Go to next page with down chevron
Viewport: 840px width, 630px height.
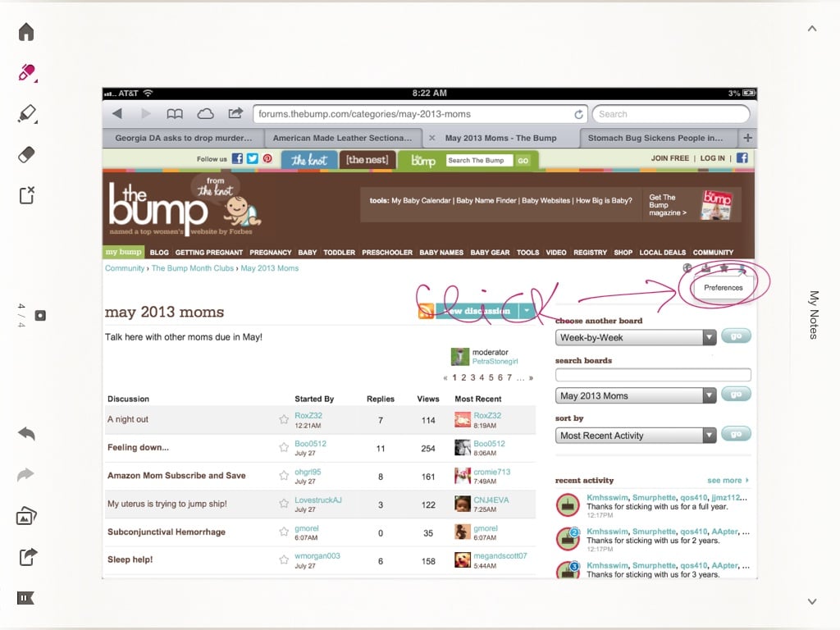[812, 601]
